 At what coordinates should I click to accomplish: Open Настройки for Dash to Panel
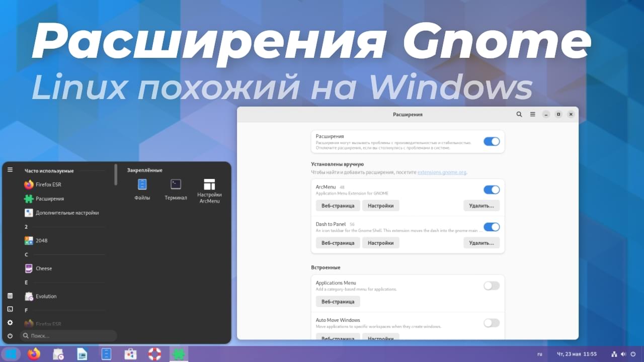[x=380, y=243]
